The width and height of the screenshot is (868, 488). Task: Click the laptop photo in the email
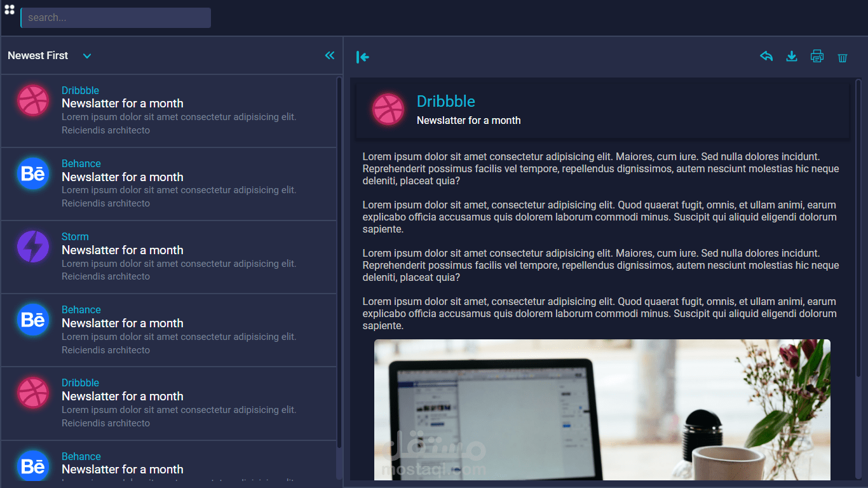(602, 410)
